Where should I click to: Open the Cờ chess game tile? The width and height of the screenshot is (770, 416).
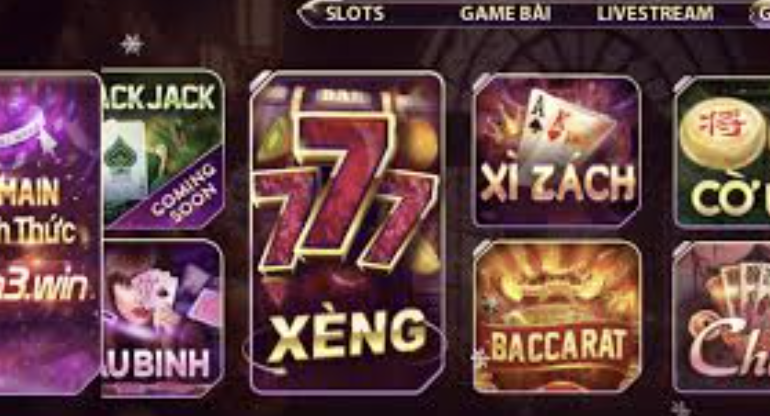(722, 152)
